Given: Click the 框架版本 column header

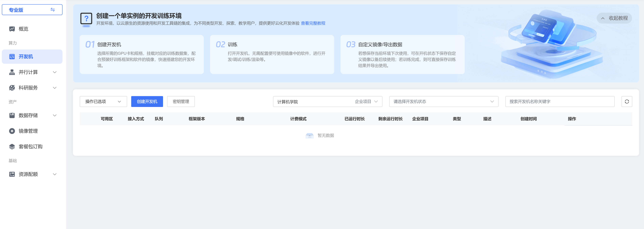Looking at the screenshot, I should 197,119.
